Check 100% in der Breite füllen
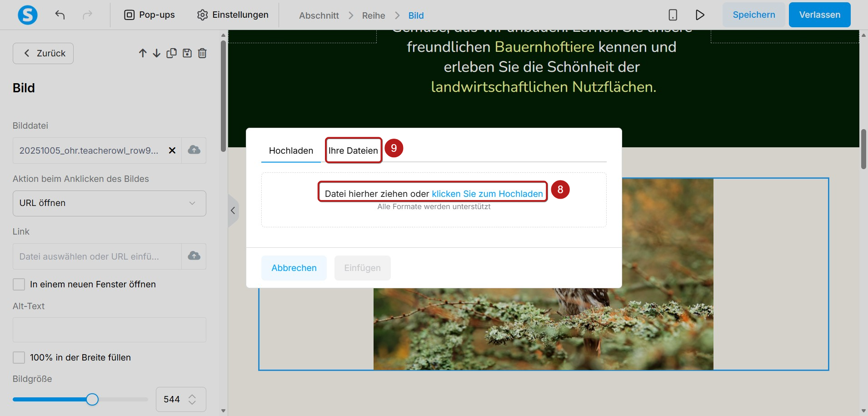 [19, 358]
